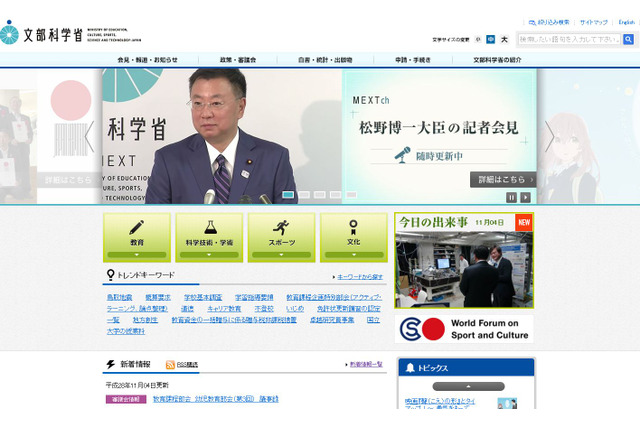This screenshot has width=640, height=426.
Task: Expand the スポーツ runner category
Action: coord(281,237)
